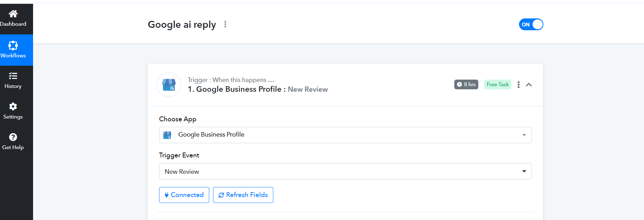The width and height of the screenshot is (644, 220).
Task: Click the Connected button
Action: point(184,195)
